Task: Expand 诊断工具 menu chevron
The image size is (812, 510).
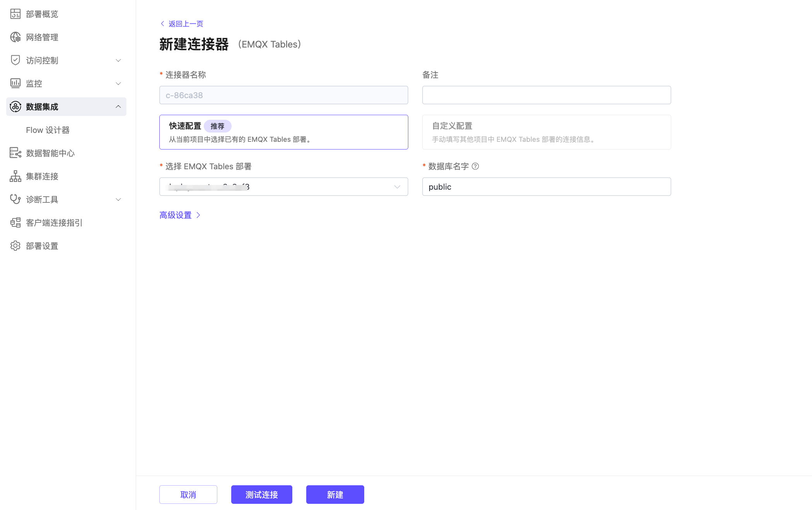Action: 118,199
